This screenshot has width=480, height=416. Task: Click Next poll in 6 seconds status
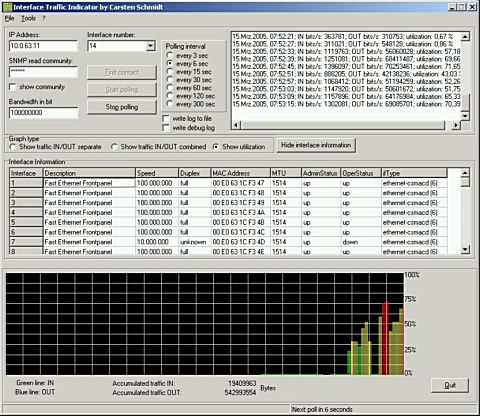pyautogui.click(x=322, y=409)
